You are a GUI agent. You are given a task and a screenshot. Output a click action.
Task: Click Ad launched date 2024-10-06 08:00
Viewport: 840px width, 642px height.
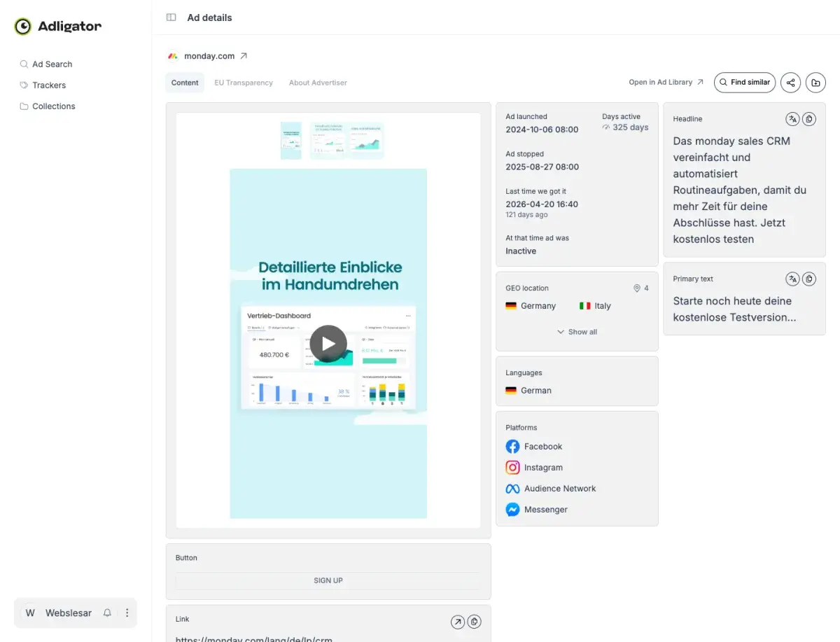[542, 130]
